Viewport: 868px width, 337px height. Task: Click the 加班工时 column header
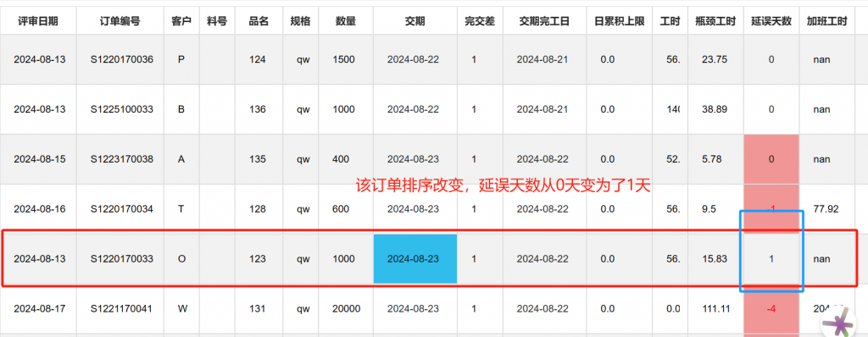[x=827, y=21]
